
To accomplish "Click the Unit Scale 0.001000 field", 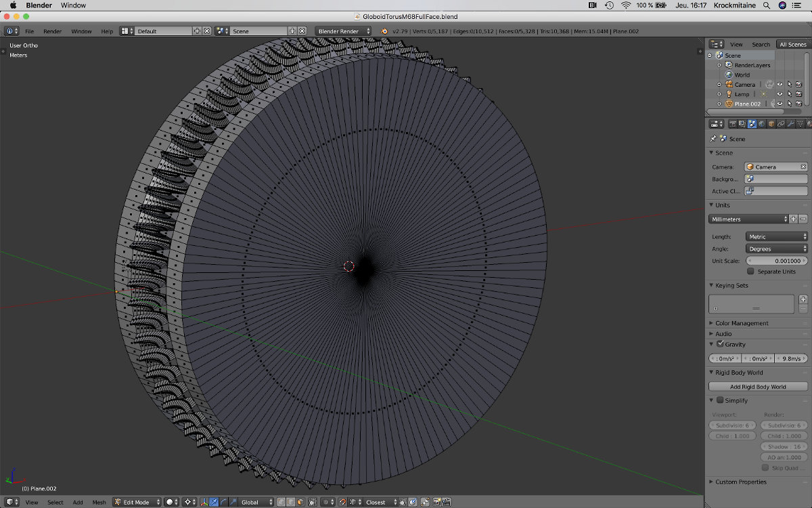I will 777,261.
